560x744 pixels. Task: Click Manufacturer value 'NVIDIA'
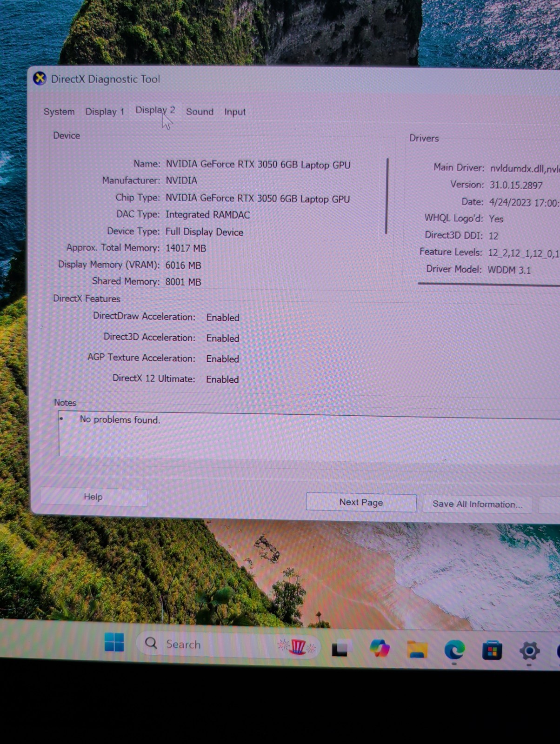pos(181,180)
